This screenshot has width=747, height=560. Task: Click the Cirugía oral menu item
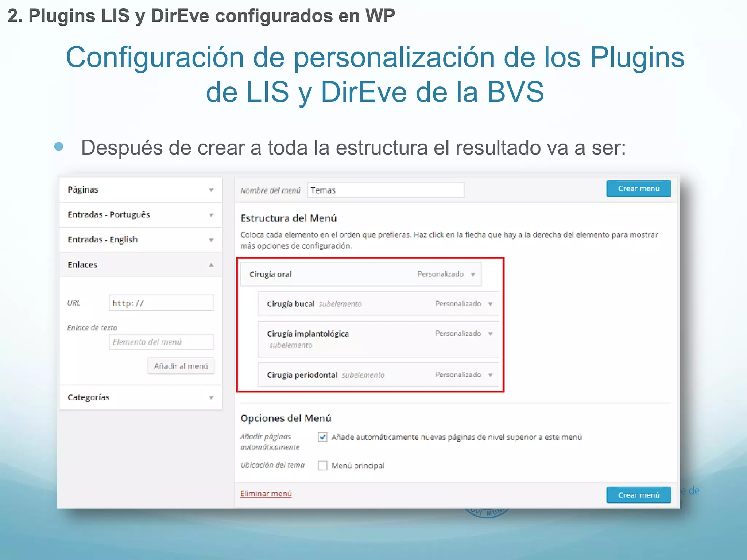361,274
